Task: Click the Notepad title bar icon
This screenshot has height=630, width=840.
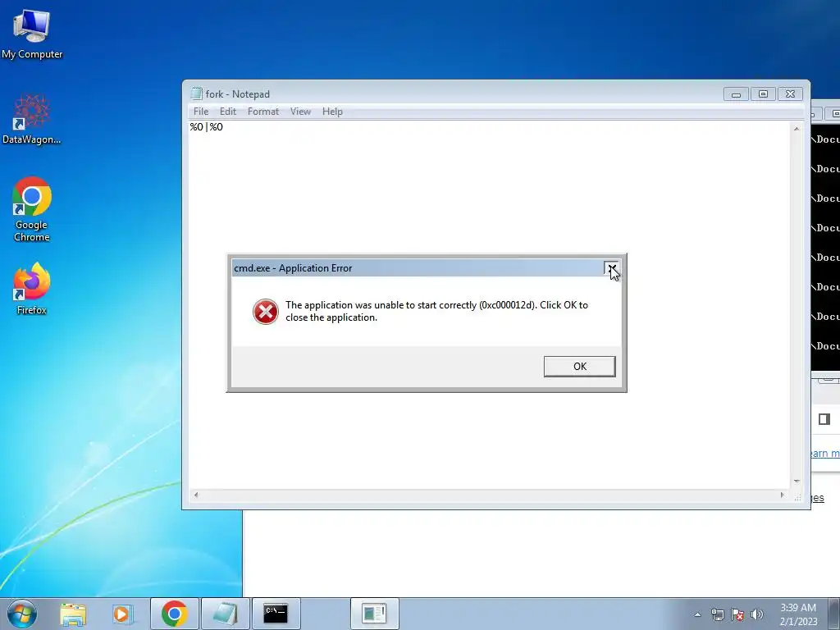Action: tap(197, 94)
